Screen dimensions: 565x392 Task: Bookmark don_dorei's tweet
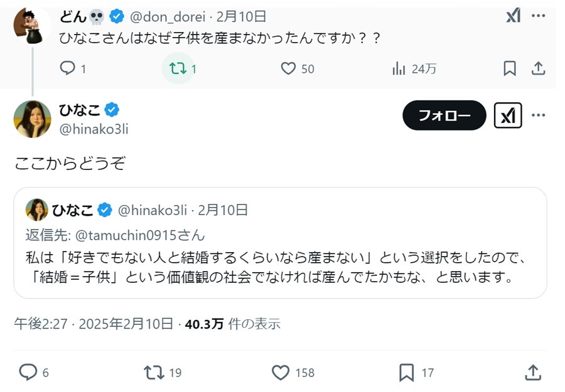click(x=510, y=68)
